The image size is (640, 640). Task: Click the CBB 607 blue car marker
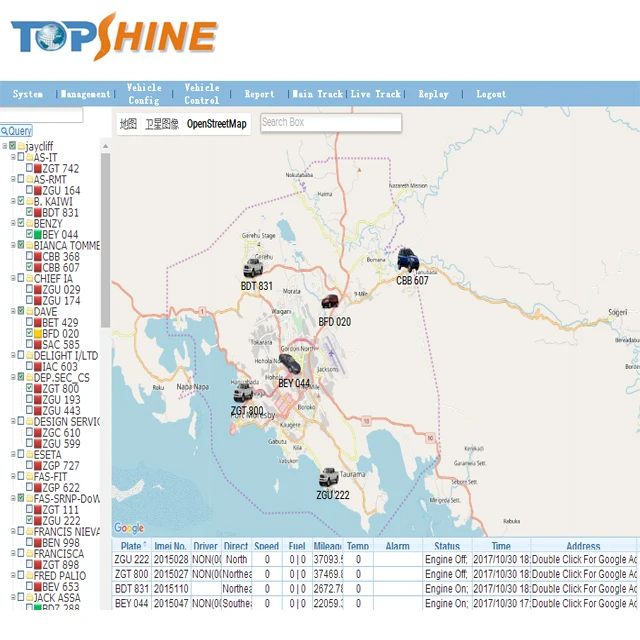coord(408,260)
